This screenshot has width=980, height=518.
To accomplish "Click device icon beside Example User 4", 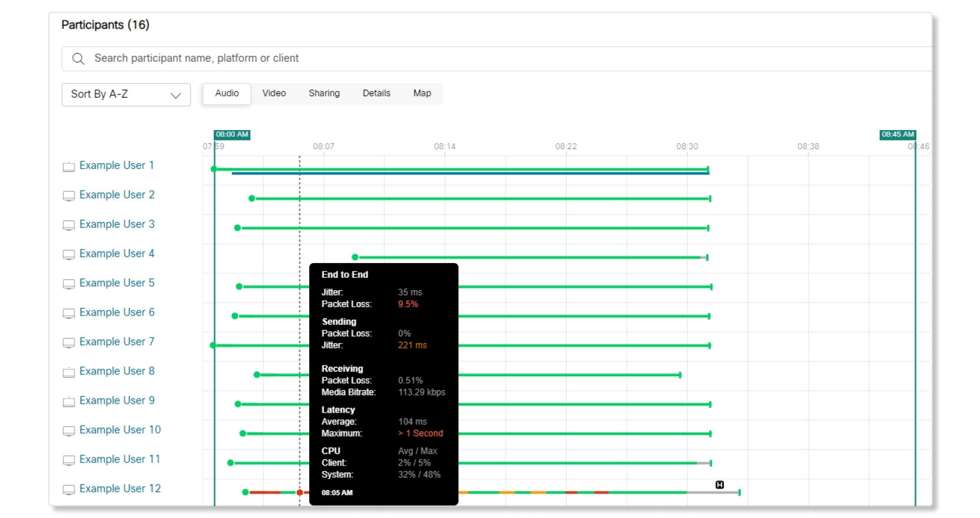I will [x=69, y=254].
